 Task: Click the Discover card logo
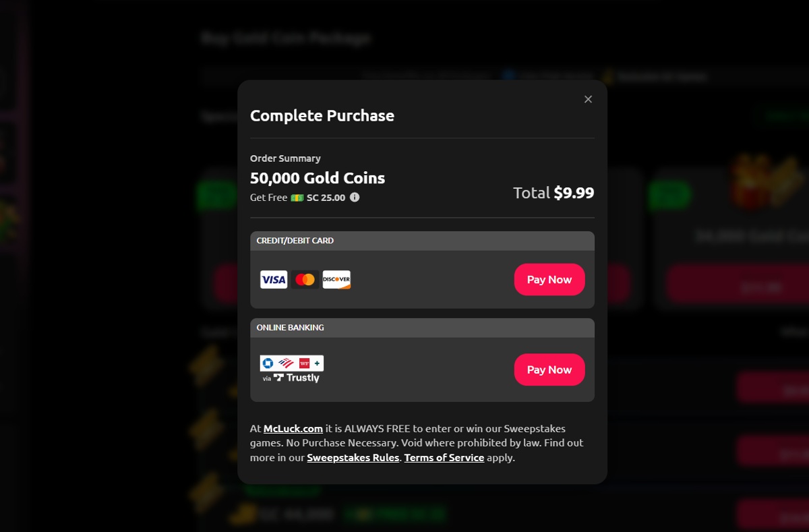click(x=336, y=280)
